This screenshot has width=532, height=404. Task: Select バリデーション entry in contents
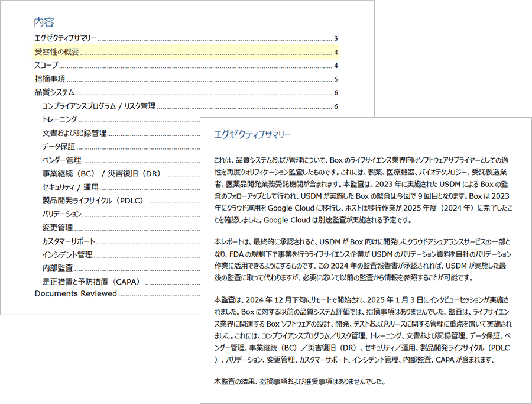point(61,214)
